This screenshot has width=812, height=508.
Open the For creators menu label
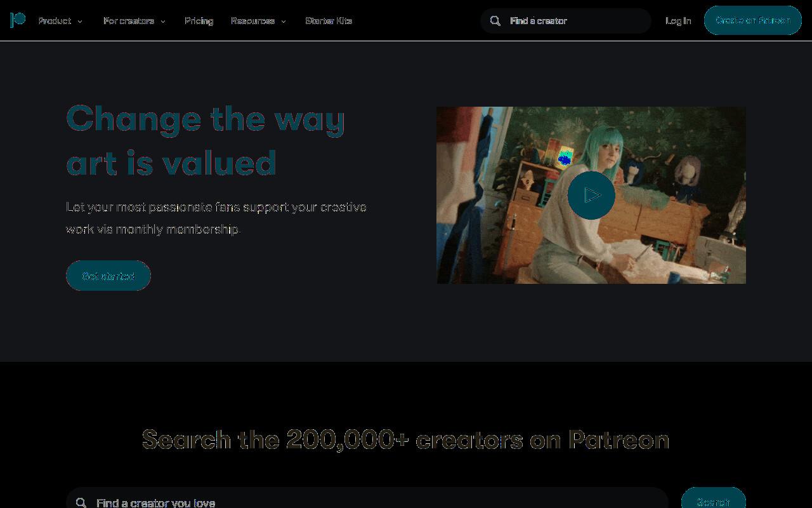pos(129,21)
